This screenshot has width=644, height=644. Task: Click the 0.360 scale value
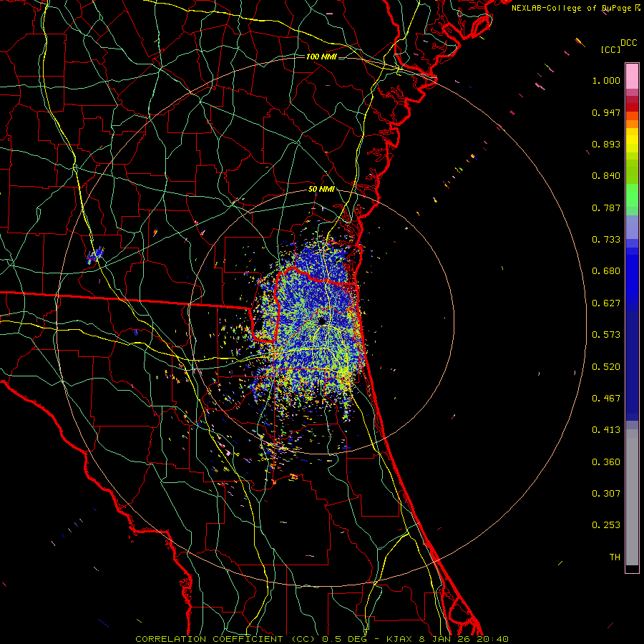tap(606, 462)
